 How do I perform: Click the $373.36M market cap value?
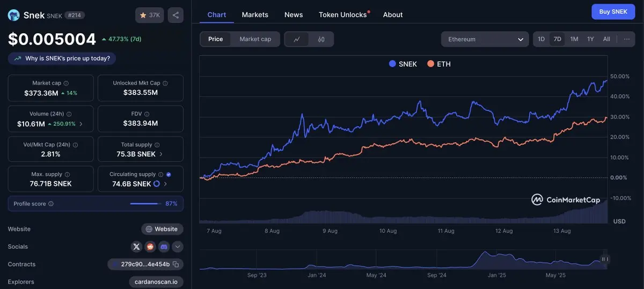tap(41, 93)
